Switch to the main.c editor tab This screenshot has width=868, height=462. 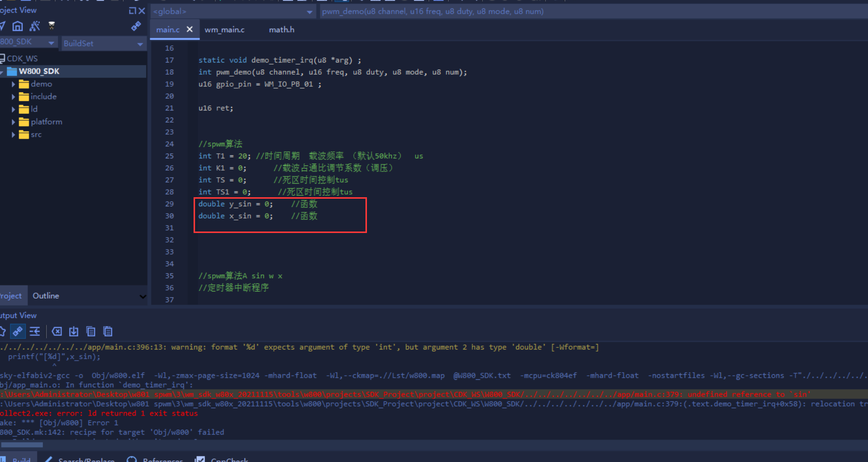[x=168, y=30]
